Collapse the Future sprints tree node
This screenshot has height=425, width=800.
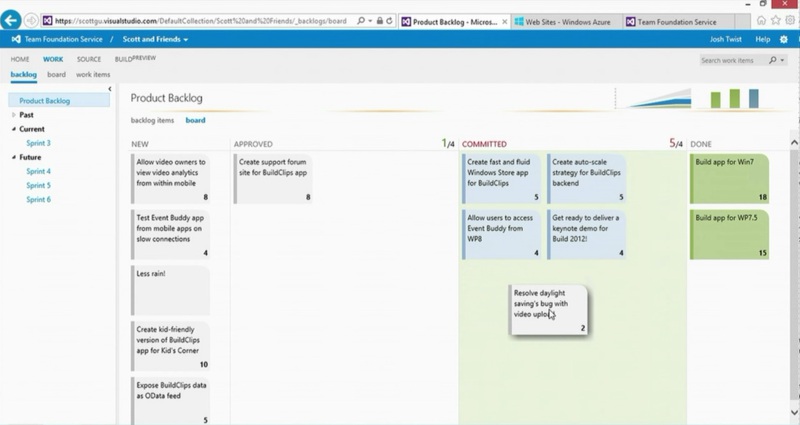pos(14,157)
